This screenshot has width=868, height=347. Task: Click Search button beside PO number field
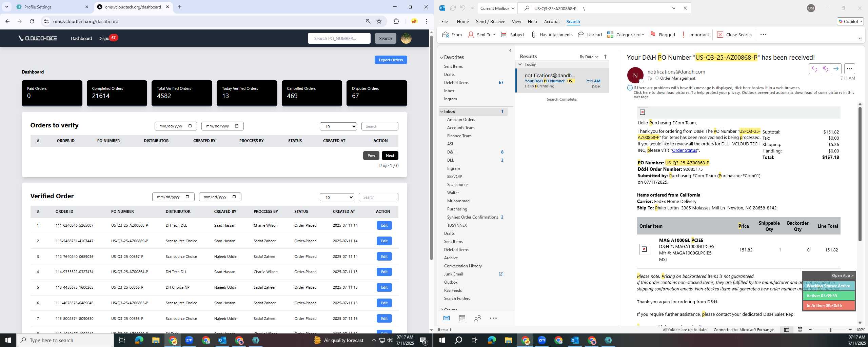[x=385, y=38]
